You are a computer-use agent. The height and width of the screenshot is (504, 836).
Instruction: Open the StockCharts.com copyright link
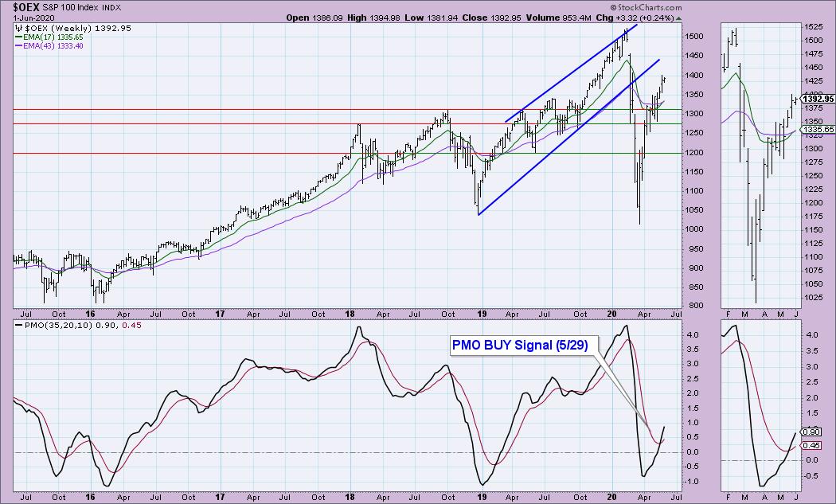point(645,7)
